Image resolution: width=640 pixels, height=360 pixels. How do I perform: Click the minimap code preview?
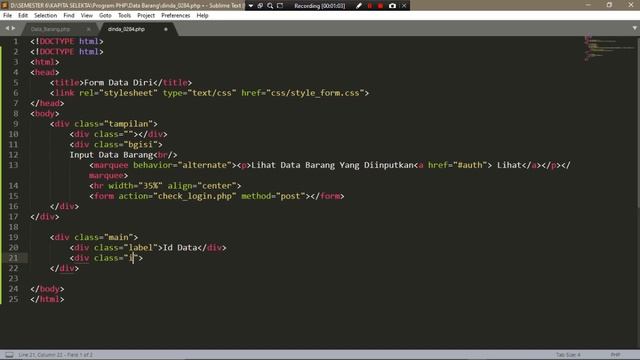609,48
